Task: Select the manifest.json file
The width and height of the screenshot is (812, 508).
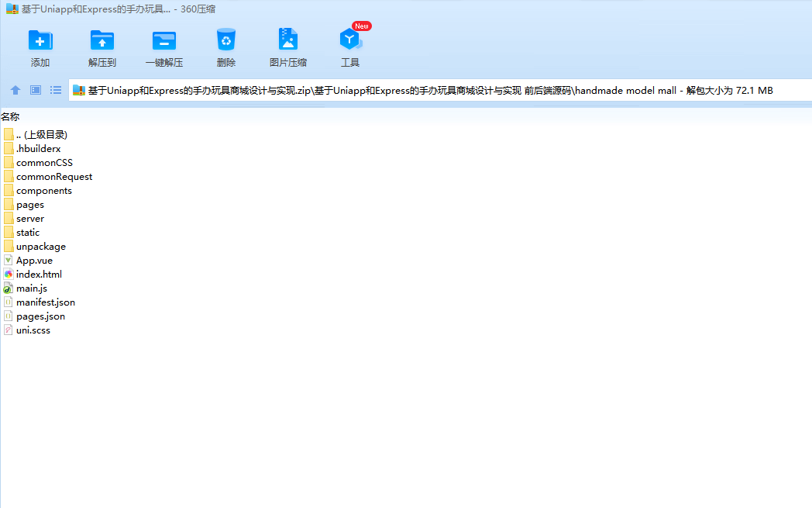Action: tap(40, 302)
